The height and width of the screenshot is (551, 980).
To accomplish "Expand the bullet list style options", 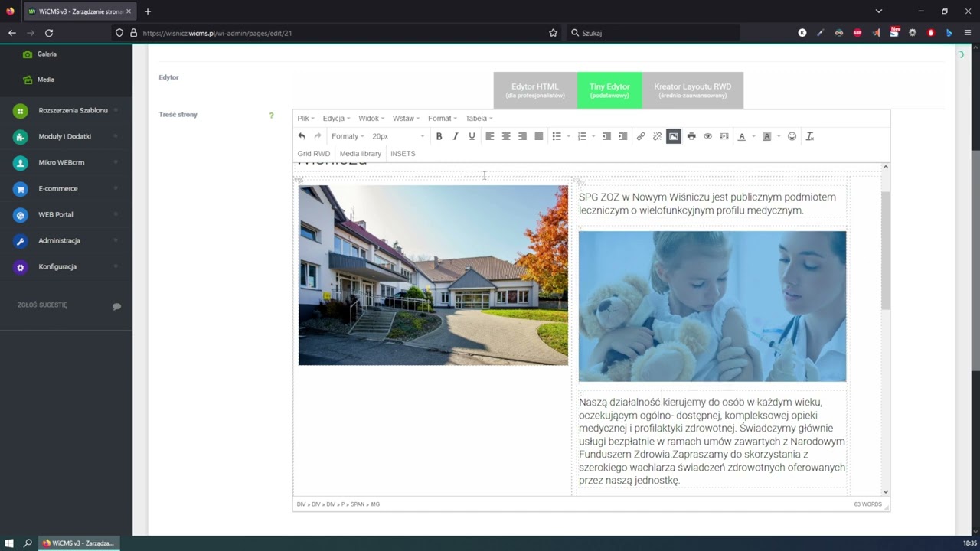I will [x=569, y=136].
